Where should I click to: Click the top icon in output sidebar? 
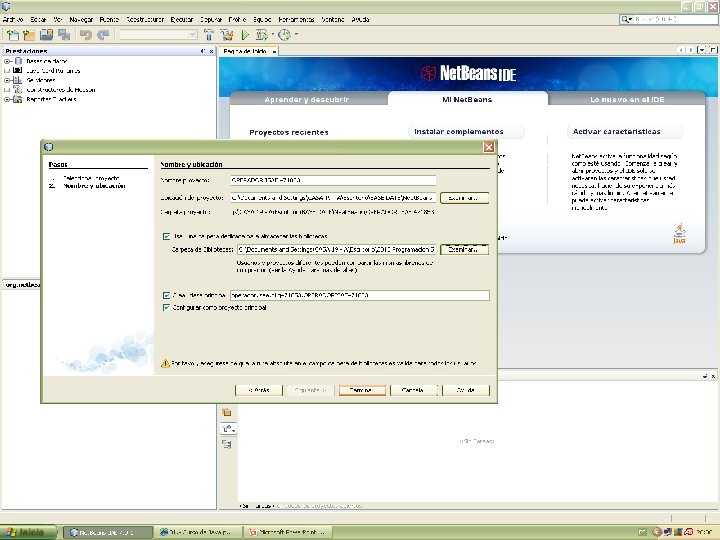(226, 412)
